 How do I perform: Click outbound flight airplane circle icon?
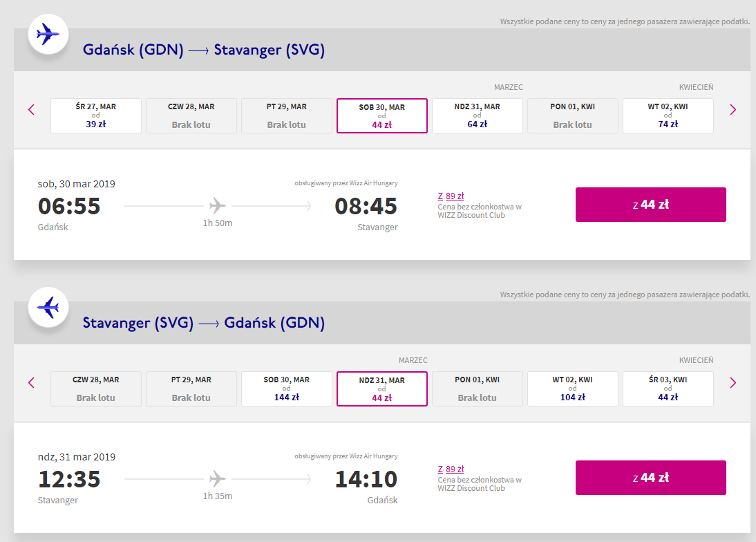[48, 34]
